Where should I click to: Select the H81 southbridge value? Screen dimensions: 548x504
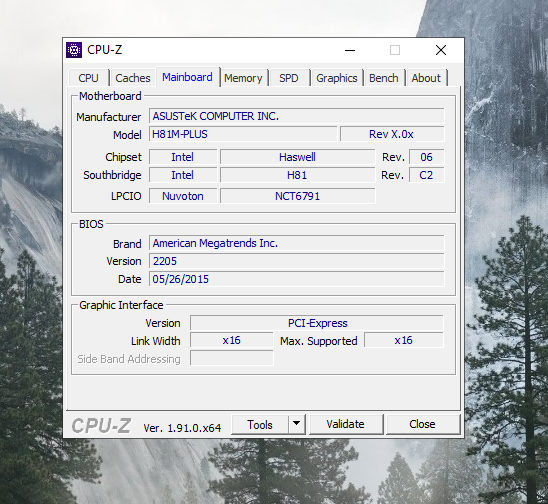click(297, 175)
